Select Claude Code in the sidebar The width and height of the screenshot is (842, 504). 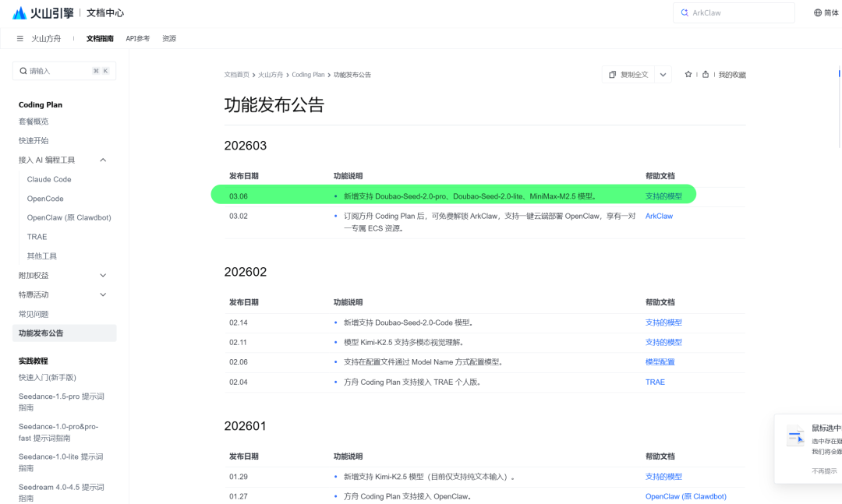pyautogui.click(x=49, y=179)
